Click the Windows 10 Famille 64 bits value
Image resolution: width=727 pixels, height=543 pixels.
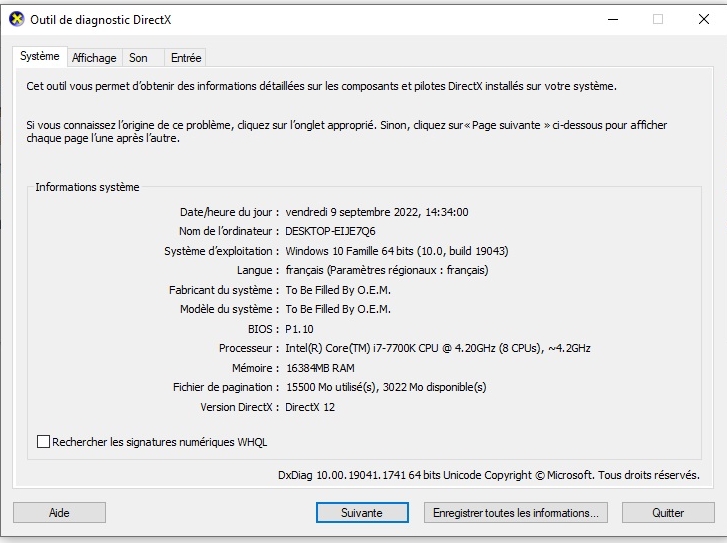[x=396, y=251]
